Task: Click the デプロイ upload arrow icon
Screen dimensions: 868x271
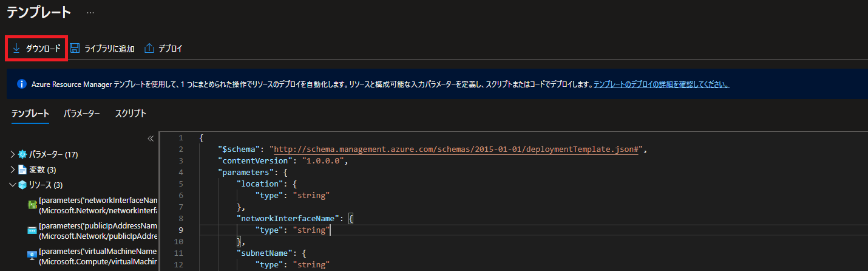Action: tap(149, 49)
